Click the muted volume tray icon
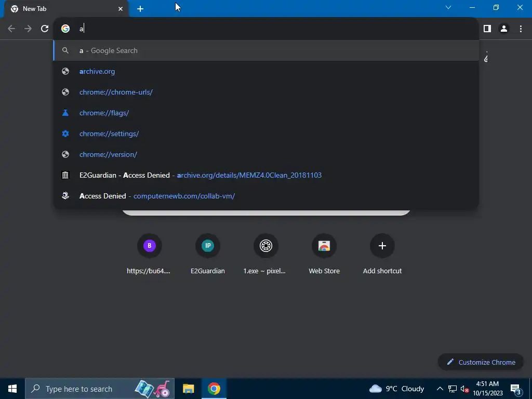Screen dimensions: 532x399 click(464, 389)
